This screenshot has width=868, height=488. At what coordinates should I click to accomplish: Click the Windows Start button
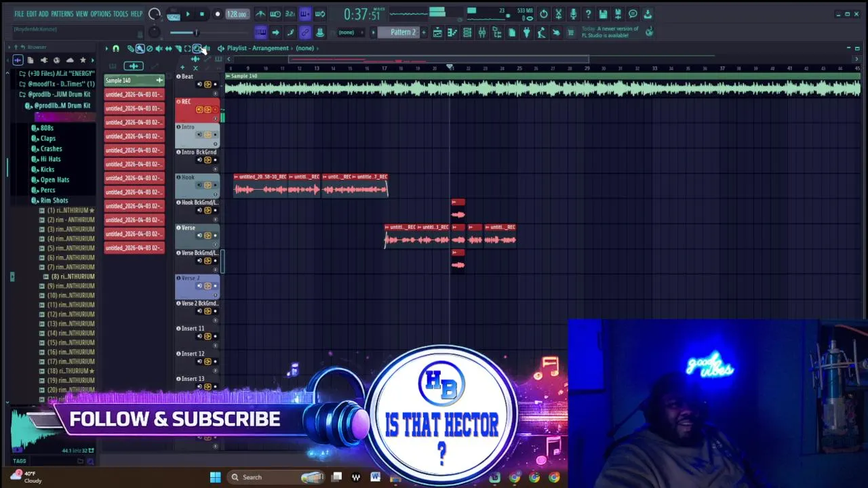(x=215, y=477)
